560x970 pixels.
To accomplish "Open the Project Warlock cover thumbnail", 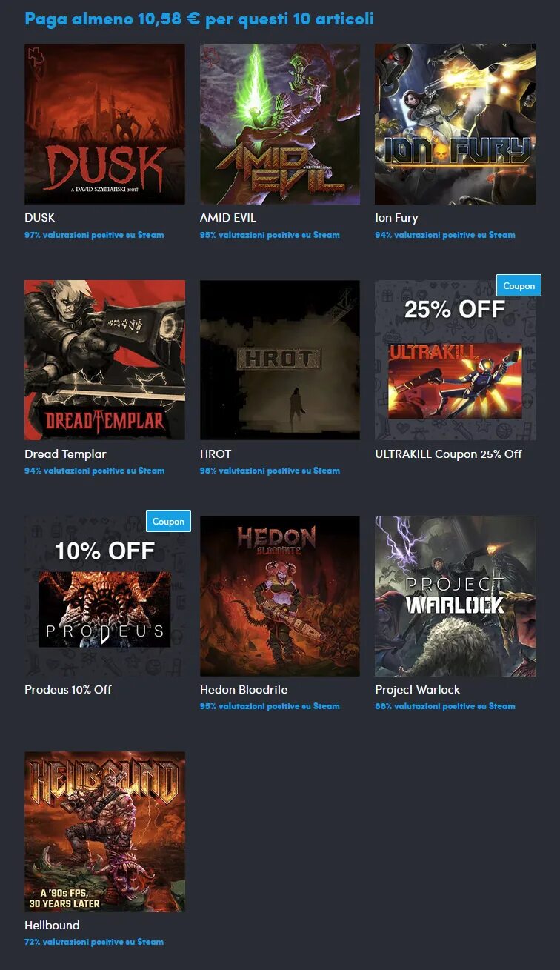I will [455, 596].
